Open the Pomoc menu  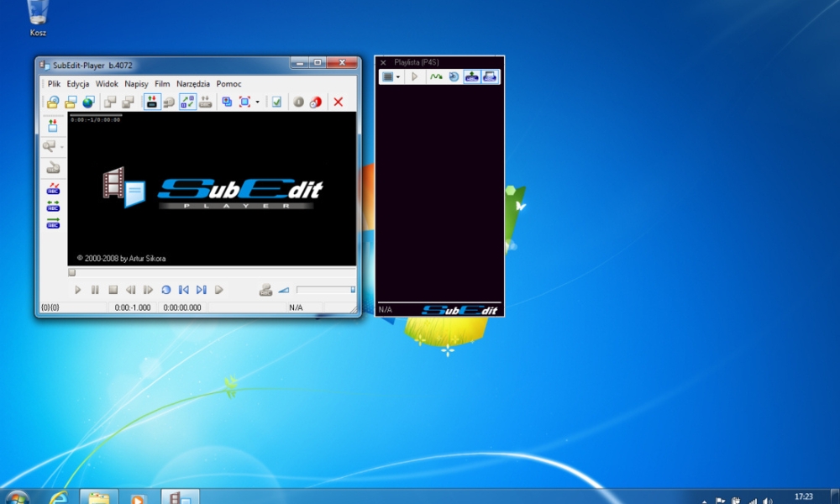(228, 83)
